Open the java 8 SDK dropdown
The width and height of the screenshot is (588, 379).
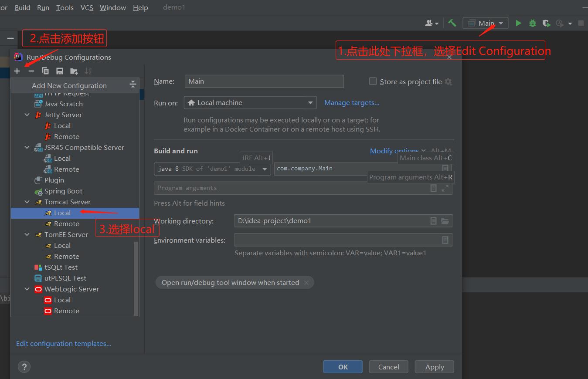pos(212,169)
